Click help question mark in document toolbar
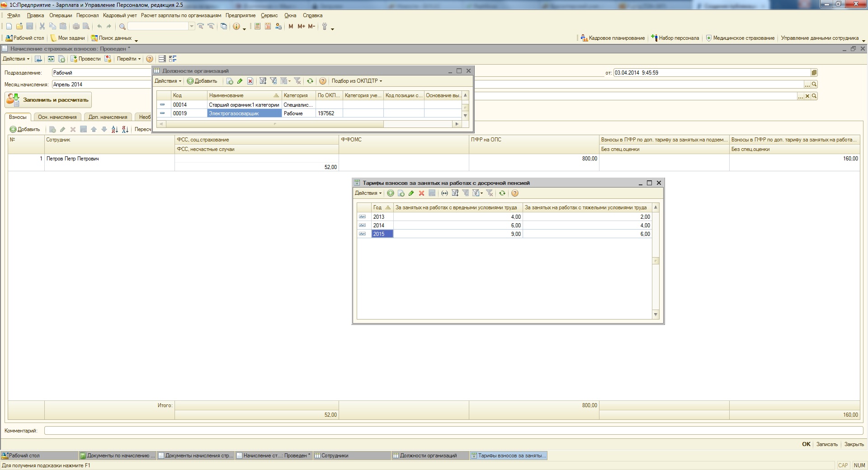 pyautogui.click(x=150, y=59)
